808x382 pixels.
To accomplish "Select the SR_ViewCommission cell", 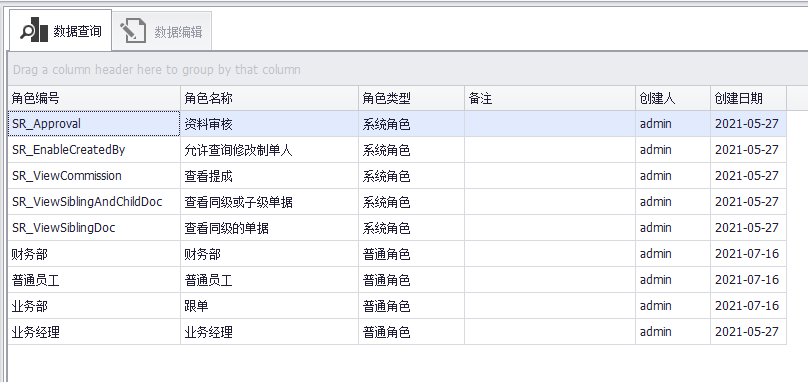I will 94,176.
